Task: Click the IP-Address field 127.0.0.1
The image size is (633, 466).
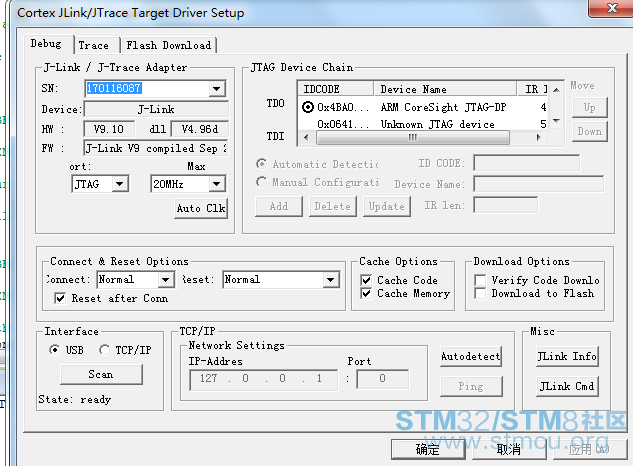Action: tap(263, 379)
